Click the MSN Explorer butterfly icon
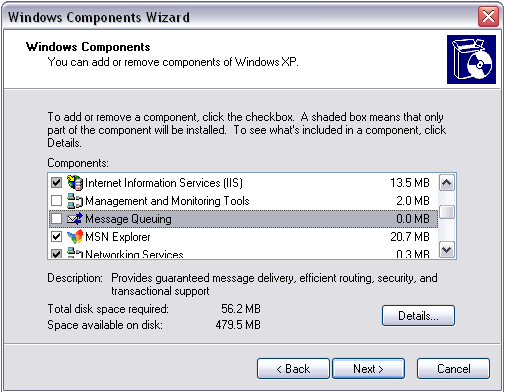 click(x=75, y=237)
